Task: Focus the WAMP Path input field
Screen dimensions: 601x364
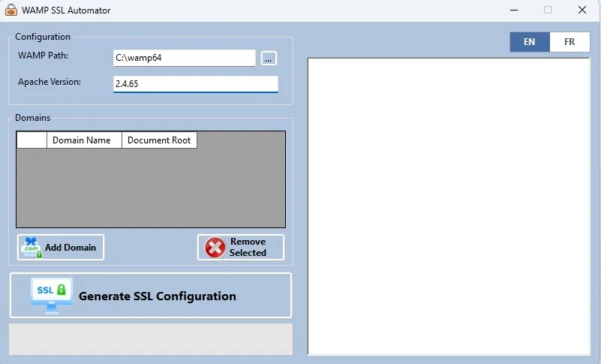Action: 185,58
